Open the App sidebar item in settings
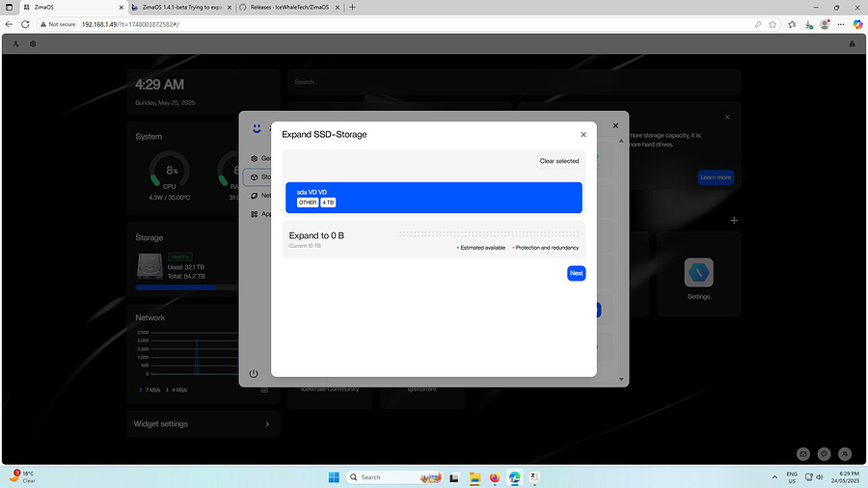The height and width of the screenshot is (488, 868). 260,214
